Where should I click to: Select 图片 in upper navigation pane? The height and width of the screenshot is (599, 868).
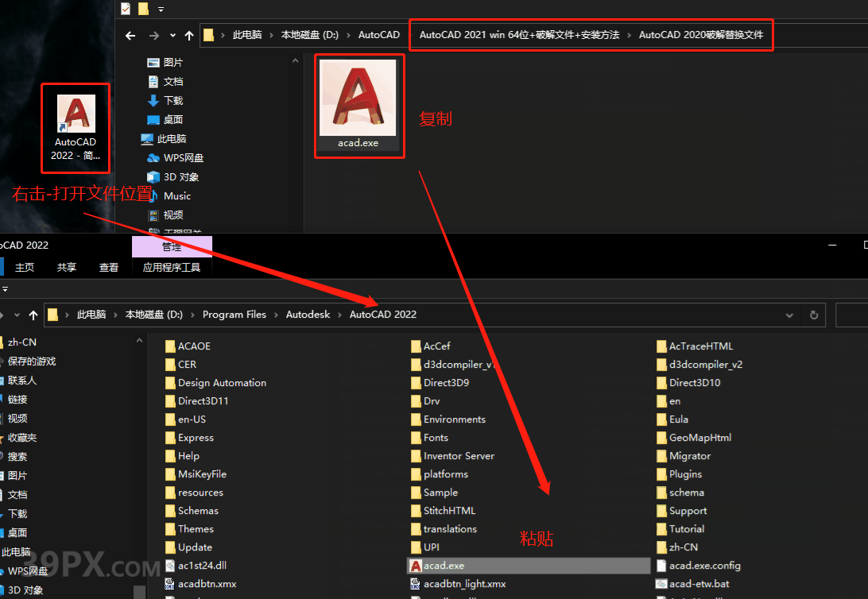coord(165,63)
